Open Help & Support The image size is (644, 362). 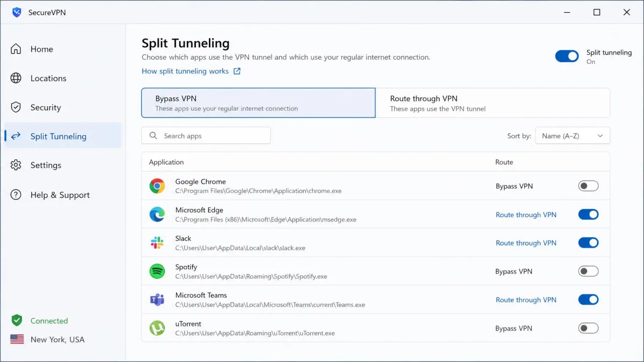[x=63, y=195]
